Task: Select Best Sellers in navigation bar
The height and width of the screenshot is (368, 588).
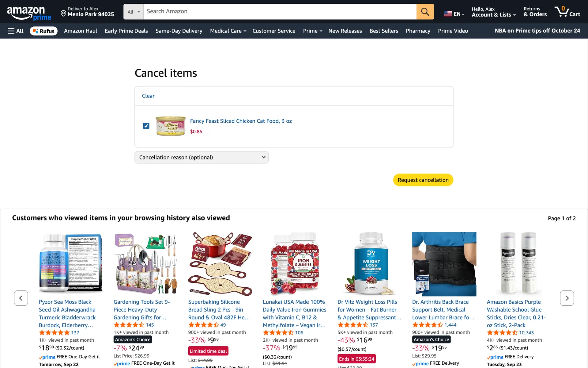Action: click(384, 31)
